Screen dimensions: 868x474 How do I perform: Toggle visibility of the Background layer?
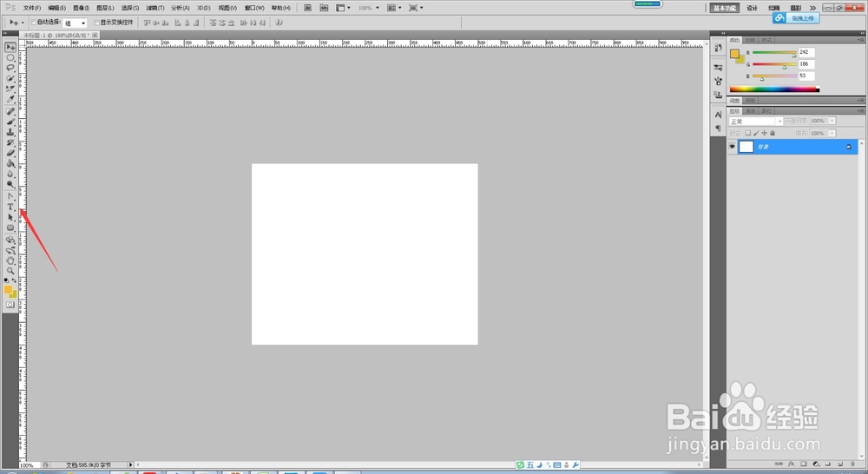click(x=733, y=147)
